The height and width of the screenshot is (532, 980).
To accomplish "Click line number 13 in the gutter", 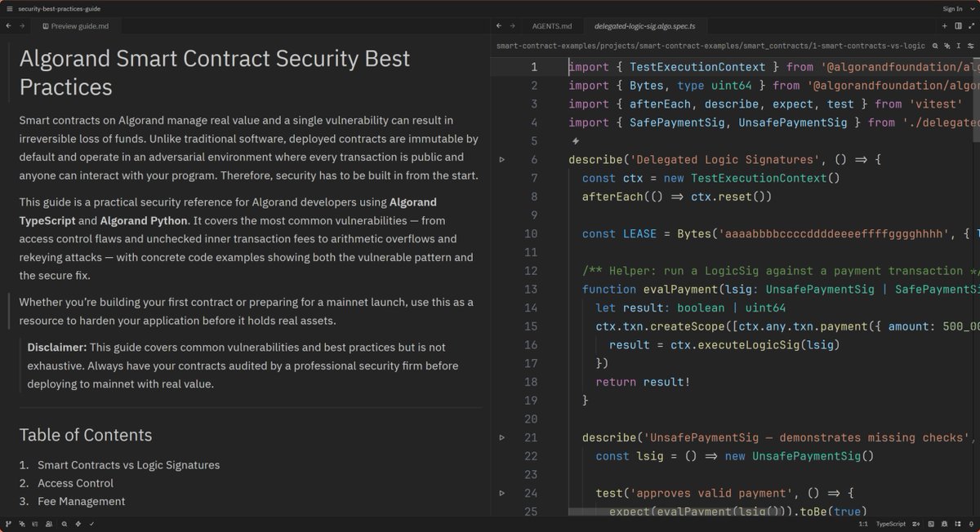I will tap(530, 289).
